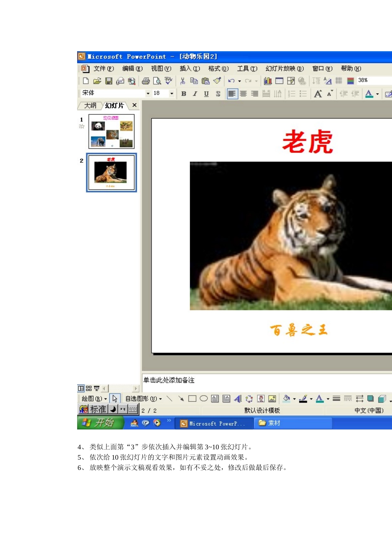
Task: Open the 文件 (File) menu
Action: click(x=104, y=69)
